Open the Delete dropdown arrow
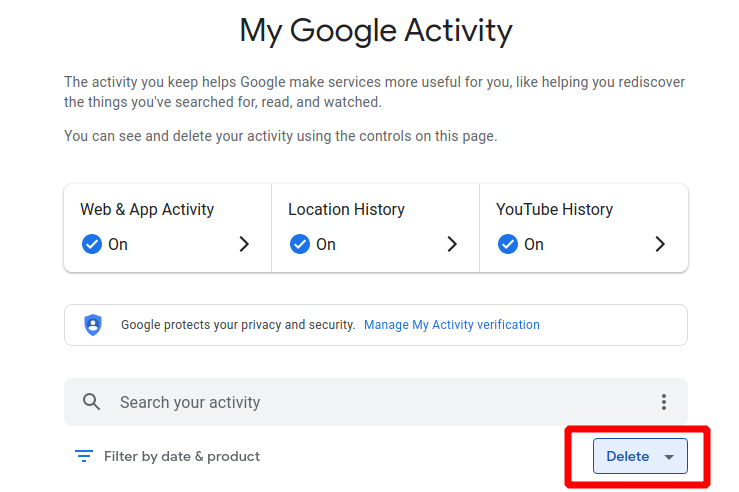This screenshot has height=492, width=739. pyautogui.click(x=669, y=457)
